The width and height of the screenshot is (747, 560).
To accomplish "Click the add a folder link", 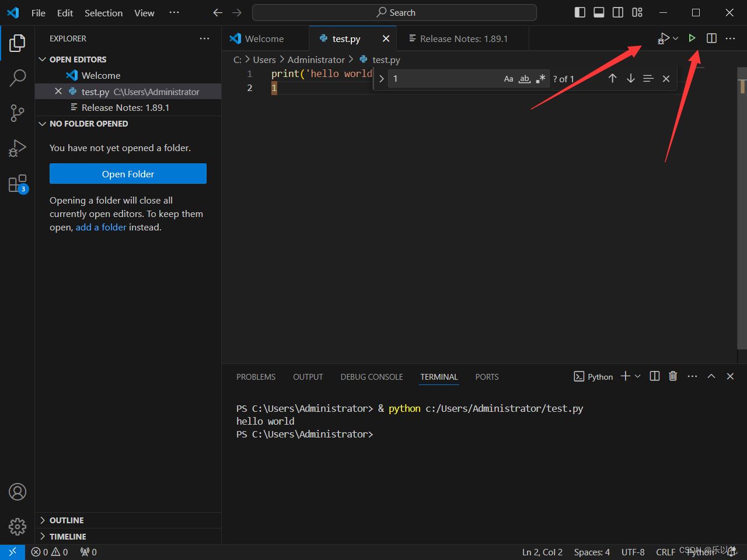I will (x=100, y=227).
